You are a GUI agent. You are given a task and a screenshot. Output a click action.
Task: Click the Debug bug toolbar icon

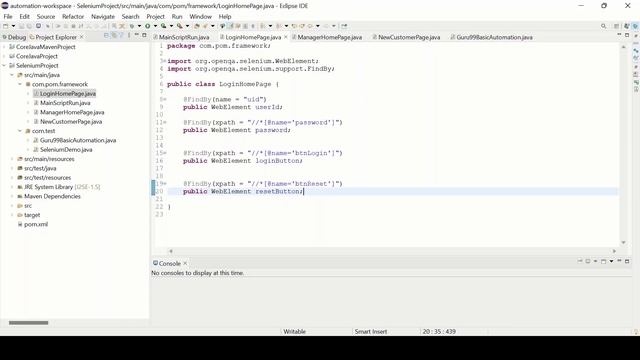tap(132, 26)
